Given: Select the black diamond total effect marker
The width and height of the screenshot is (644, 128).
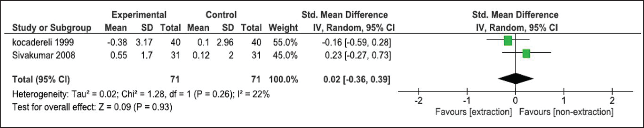Looking at the screenshot, I should [x=515, y=79].
